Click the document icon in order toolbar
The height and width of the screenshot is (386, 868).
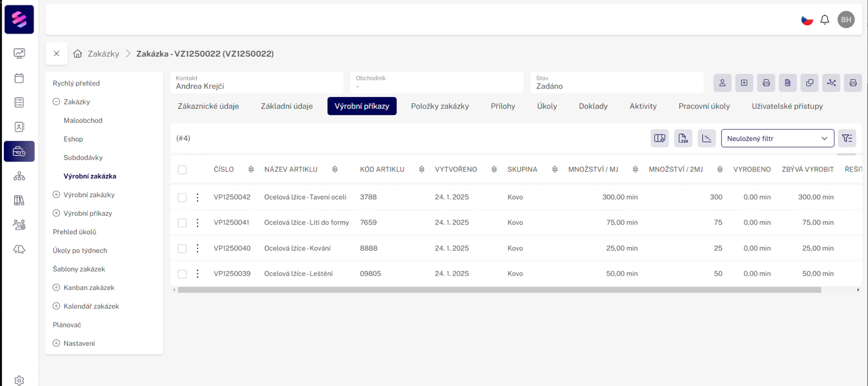(x=787, y=83)
